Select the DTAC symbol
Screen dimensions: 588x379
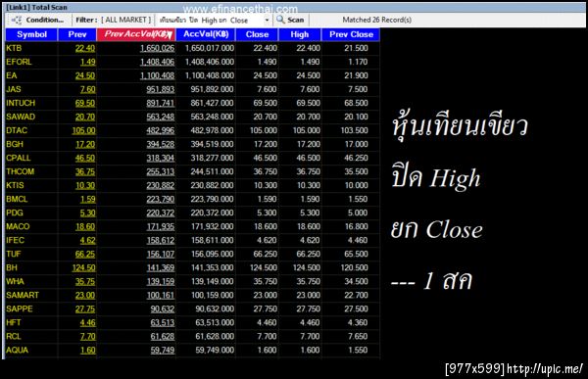click(17, 130)
